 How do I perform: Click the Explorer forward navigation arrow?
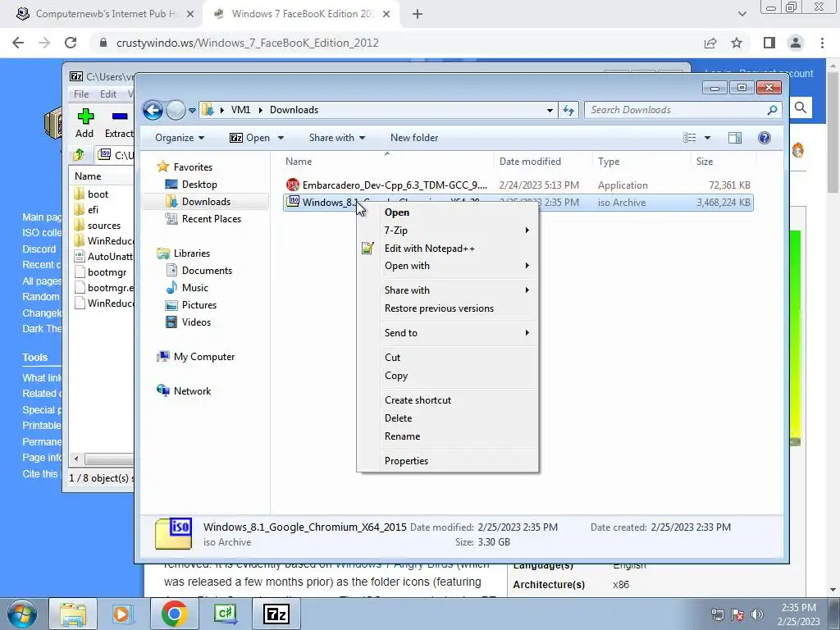176,111
